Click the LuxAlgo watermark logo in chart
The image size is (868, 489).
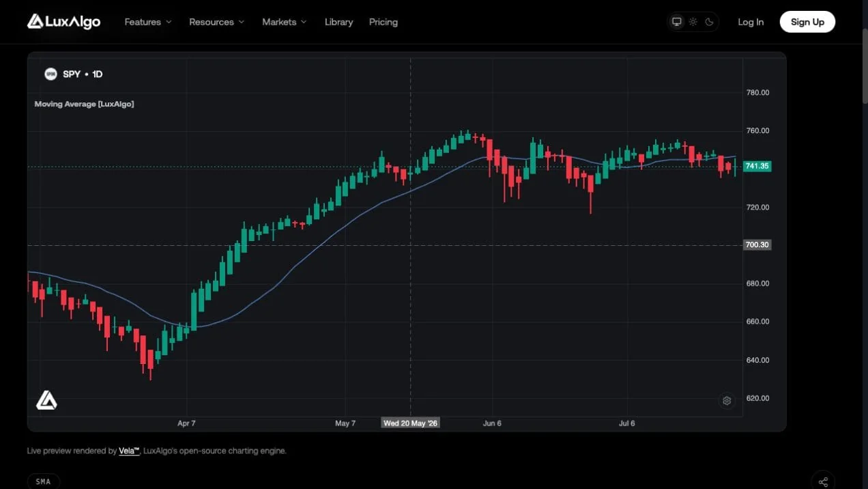pos(46,400)
